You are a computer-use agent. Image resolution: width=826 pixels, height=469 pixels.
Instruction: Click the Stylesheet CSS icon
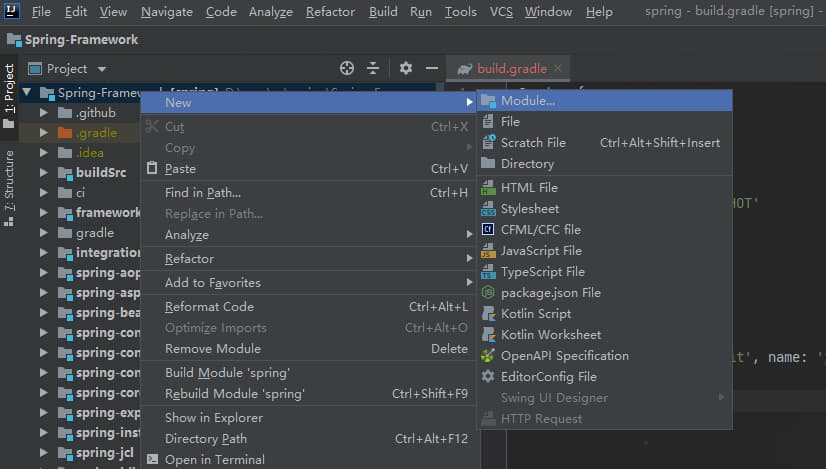pyautogui.click(x=488, y=209)
